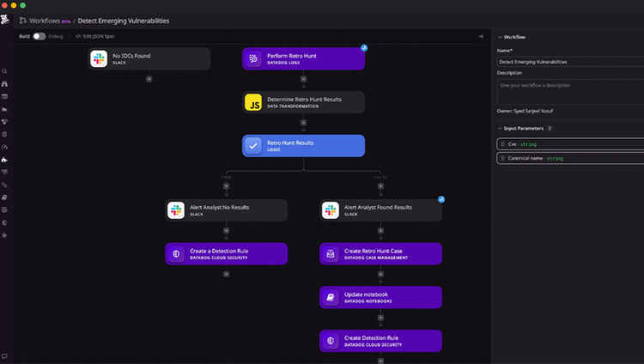Click the Owner: Syed Sarjeel Yusuf text
This screenshot has width=644, height=364.
pyautogui.click(x=525, y=111)
